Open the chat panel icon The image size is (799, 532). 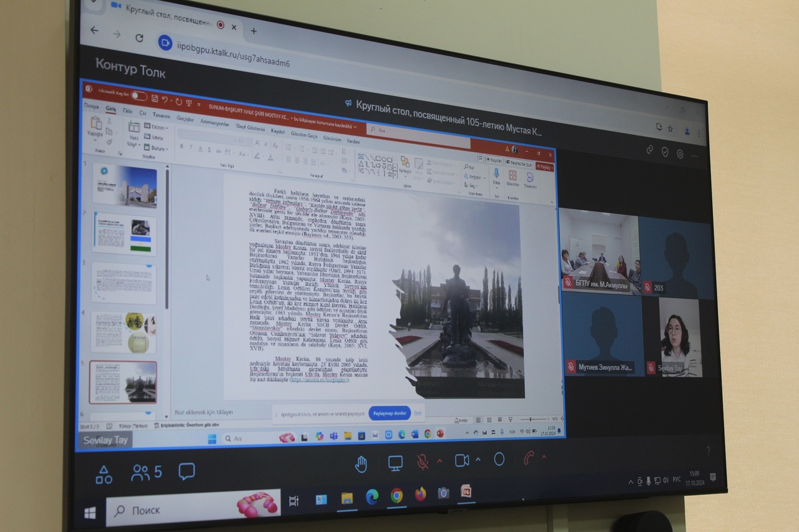click(186, 471)
